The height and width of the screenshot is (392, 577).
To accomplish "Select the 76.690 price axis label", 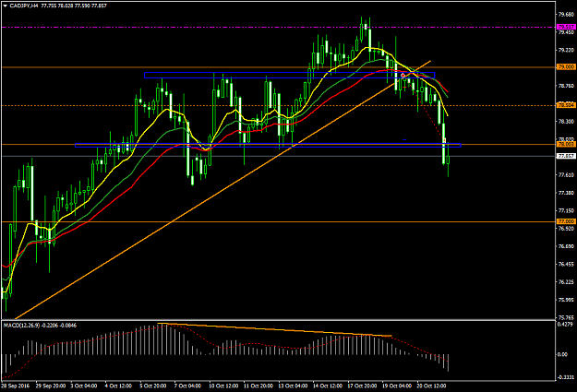I will click(566, 246).
